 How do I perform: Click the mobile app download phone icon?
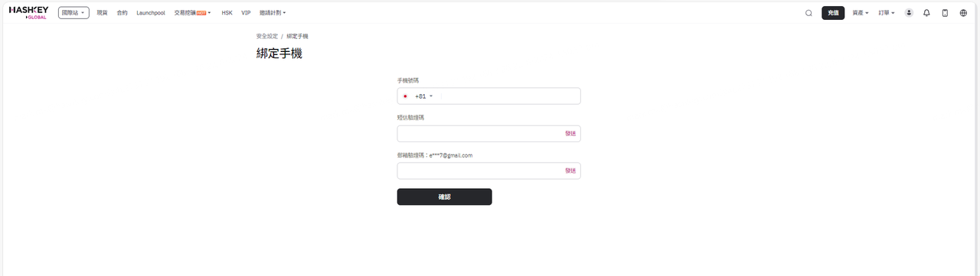coord(945,13)
